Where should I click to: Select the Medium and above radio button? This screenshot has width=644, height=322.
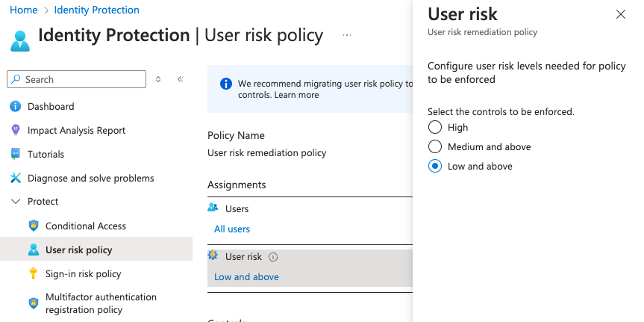[x=435, y=147]
